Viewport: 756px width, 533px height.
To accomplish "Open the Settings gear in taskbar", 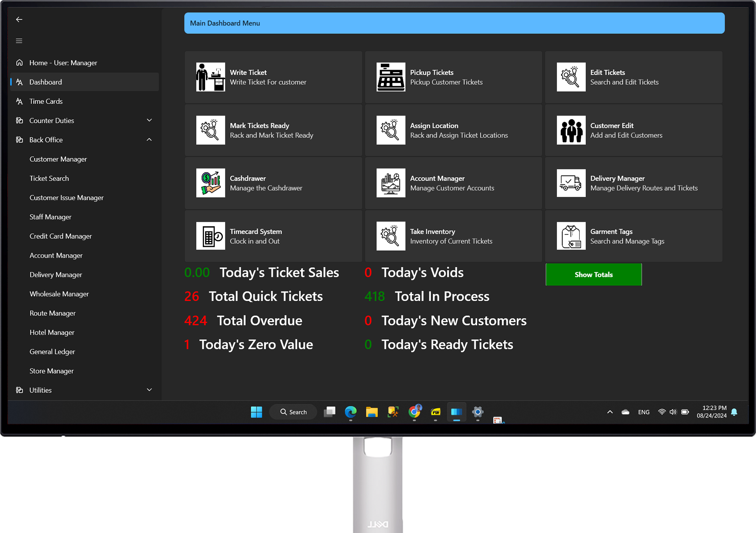I will pos(478,412).
